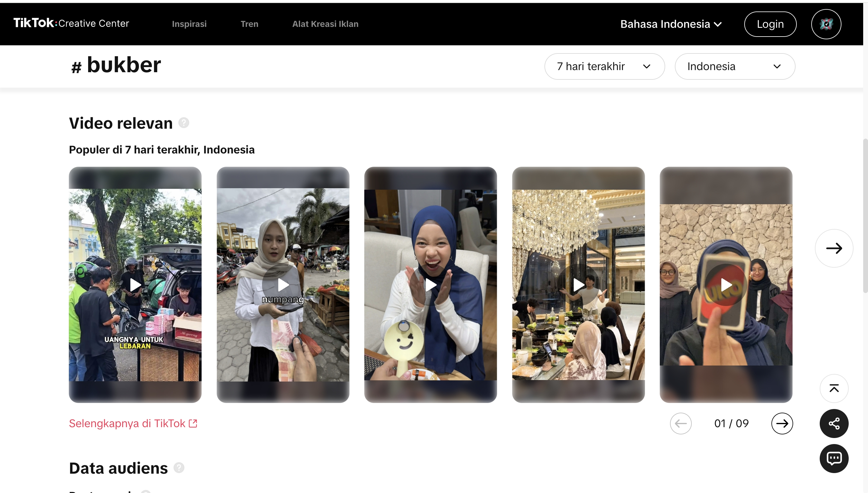Play the UANGNYA UNTUK LEBARAN video
The image size is (868, 493).
135,285
